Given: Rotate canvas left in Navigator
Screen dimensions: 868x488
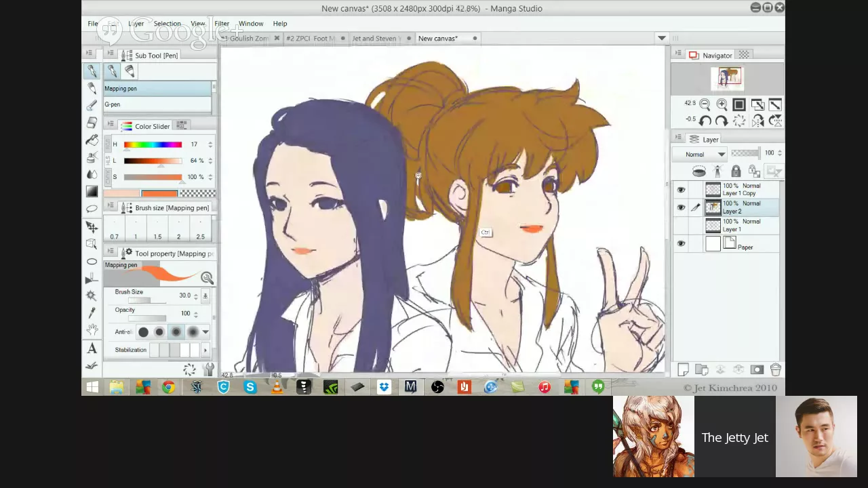Looking at the screenshot, I should tap(705, 121).
